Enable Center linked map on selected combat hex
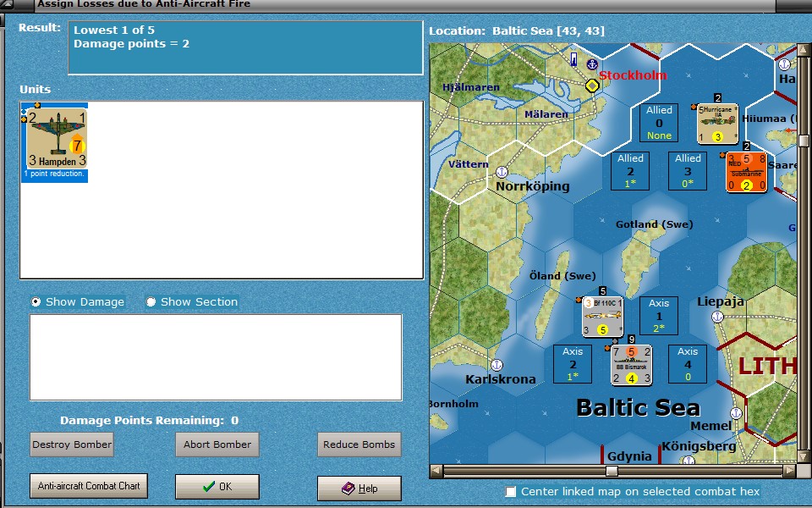The height and width of the screenshot is (508, 812). coord(511,491)
